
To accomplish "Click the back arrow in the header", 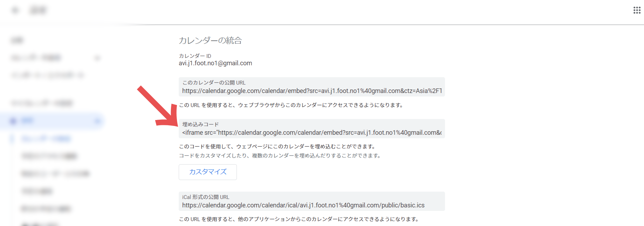I will click(15, 10).
